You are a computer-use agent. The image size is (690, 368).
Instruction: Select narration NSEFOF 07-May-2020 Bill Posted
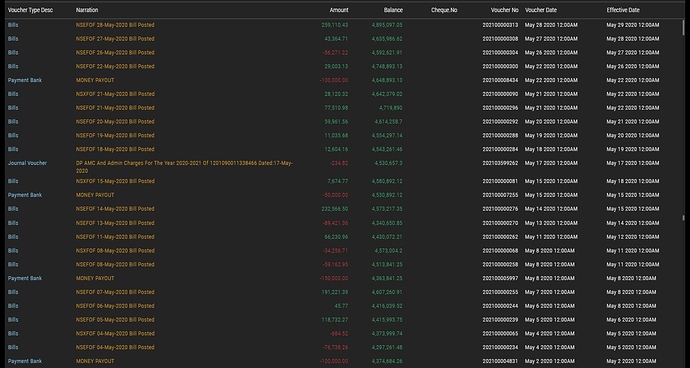pyautogui.click(x=115, y=292)
